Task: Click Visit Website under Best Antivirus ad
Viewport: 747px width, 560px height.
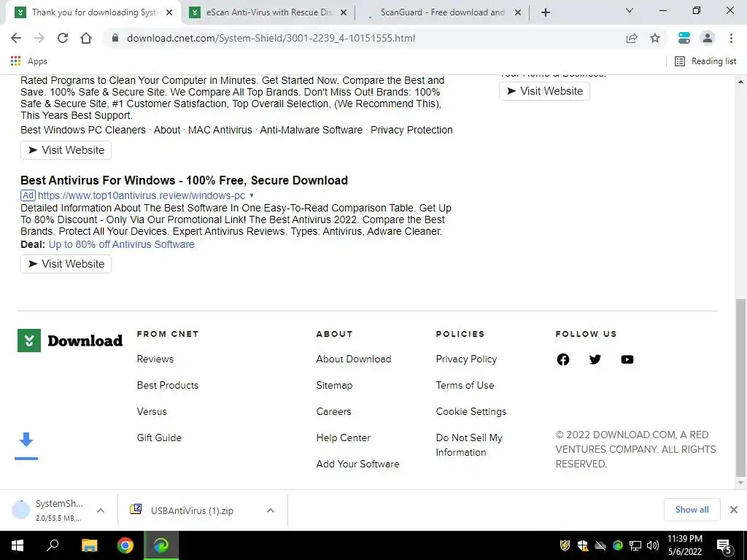Action: (x=66, y=264)
